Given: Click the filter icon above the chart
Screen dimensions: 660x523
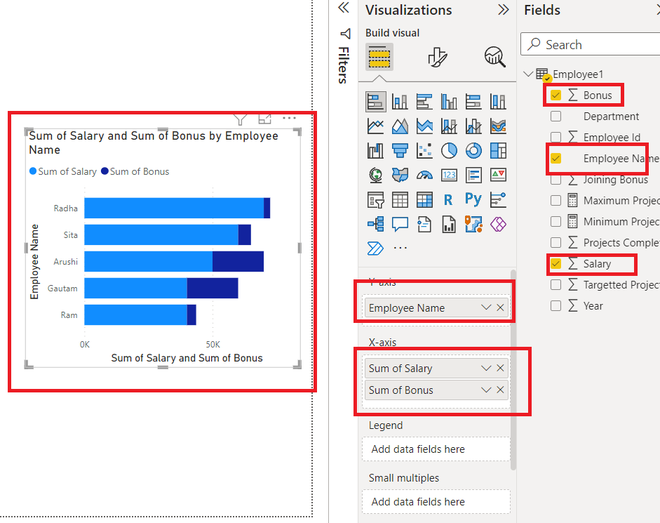Looking at the screenshot, I should [240, 119].
